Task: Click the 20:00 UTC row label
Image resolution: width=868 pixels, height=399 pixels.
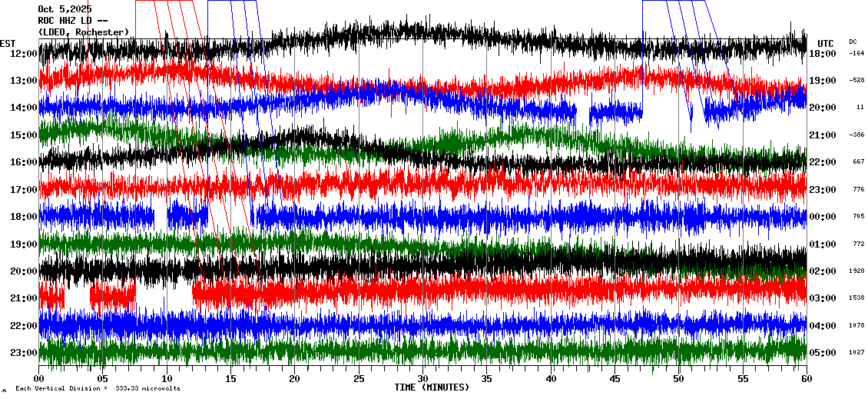Action: tap(823, 108)
